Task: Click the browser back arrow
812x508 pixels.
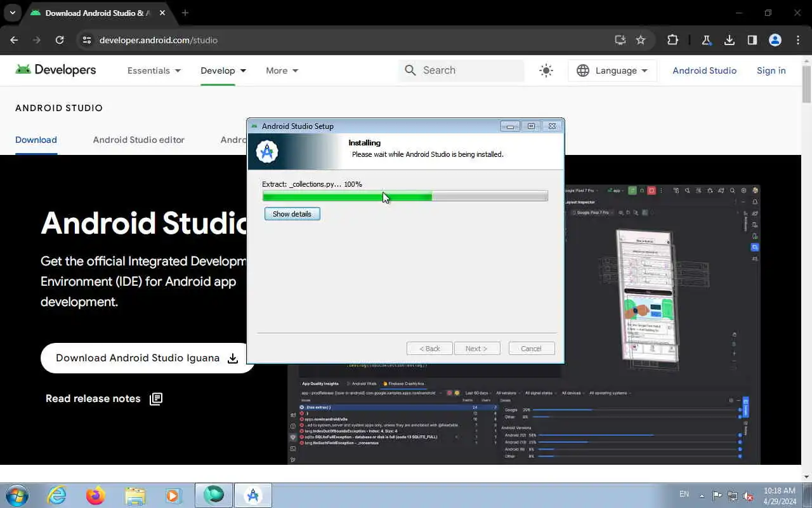Action: (x=14, y=40)
